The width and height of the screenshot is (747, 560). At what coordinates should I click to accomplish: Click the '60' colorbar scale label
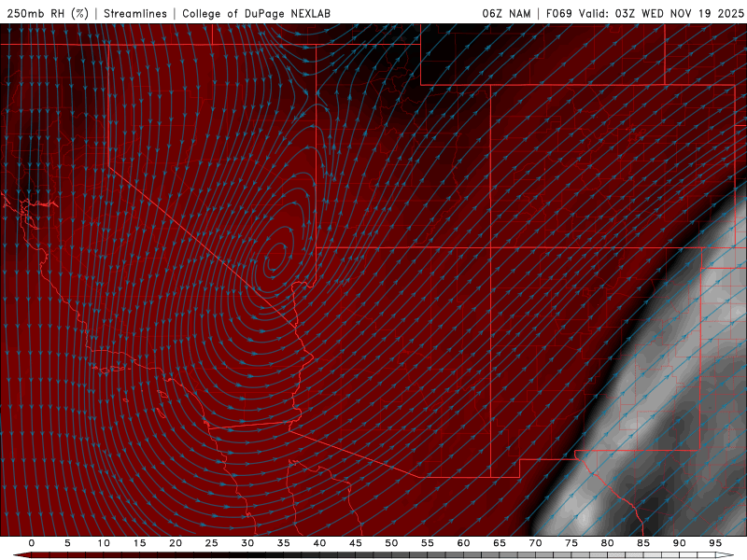(463, 543)
